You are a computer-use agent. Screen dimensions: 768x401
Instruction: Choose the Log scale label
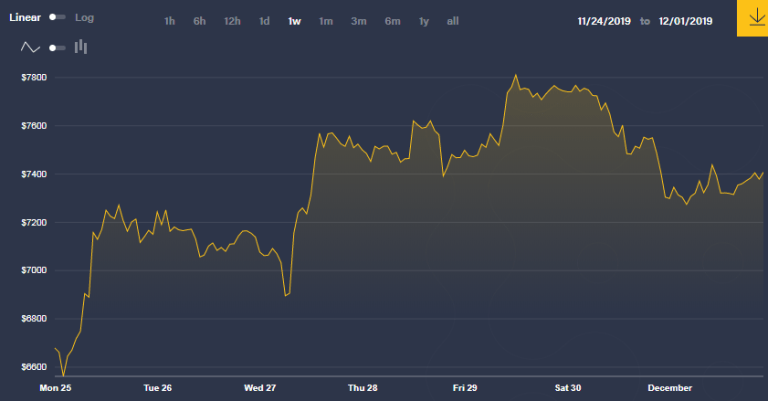84,18
